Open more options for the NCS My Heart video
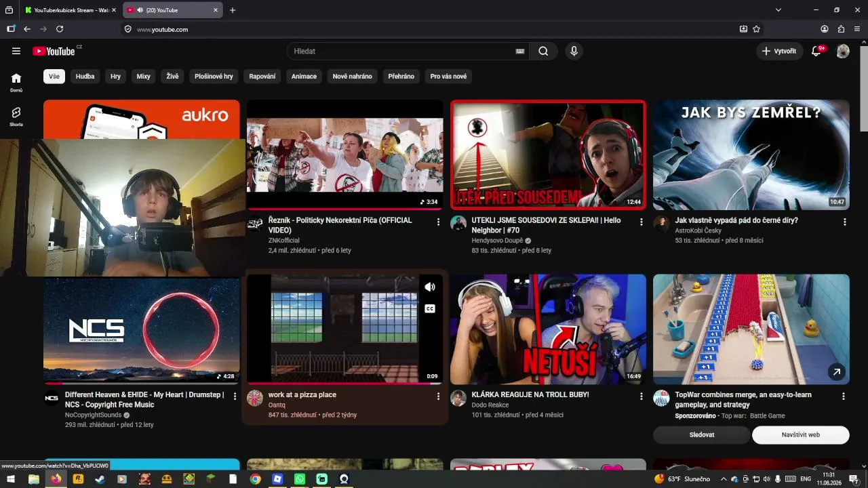The image size is (868, 488). [x=235, y=396]
